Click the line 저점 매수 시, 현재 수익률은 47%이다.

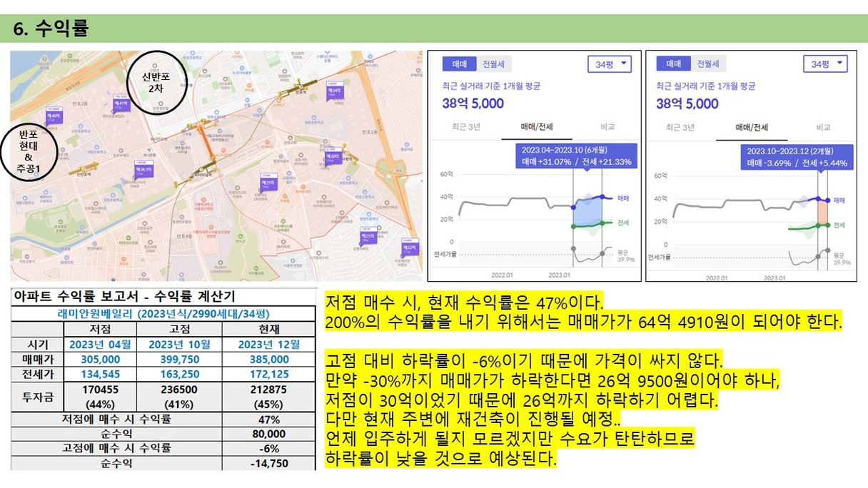coord(464,300)
